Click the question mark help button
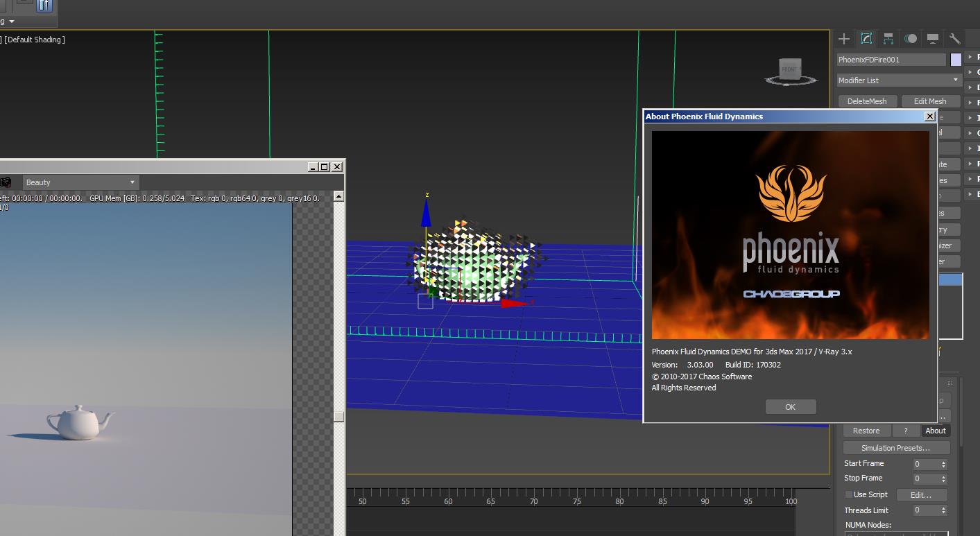 906,431
